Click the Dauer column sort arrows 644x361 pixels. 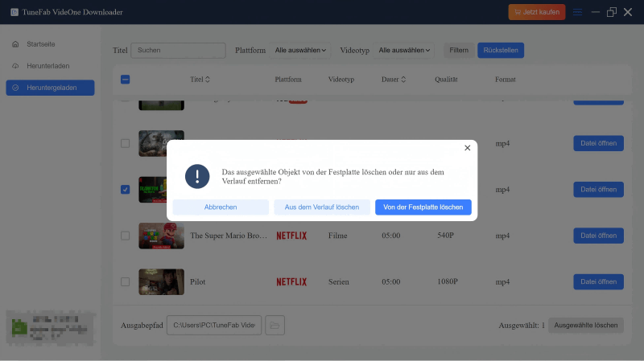click(x=403, y=80)
